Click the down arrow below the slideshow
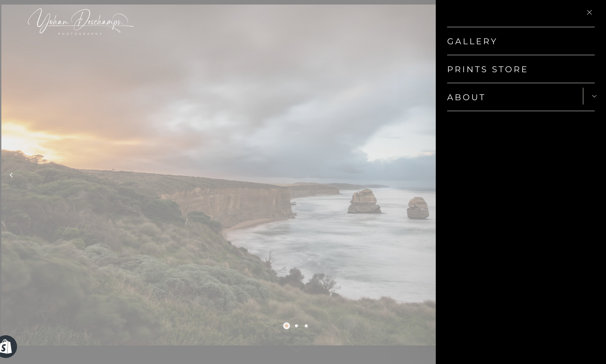Screen dimensions: 606x364 click(x=296, y=349)
